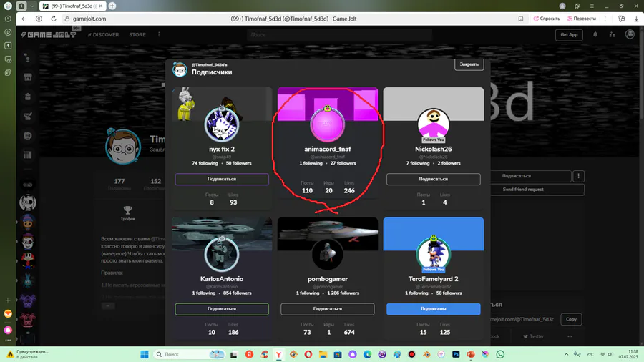This screenshot has width=644, height=362.
Task: Open Opera from the taskbar
Action: (308, 354)
